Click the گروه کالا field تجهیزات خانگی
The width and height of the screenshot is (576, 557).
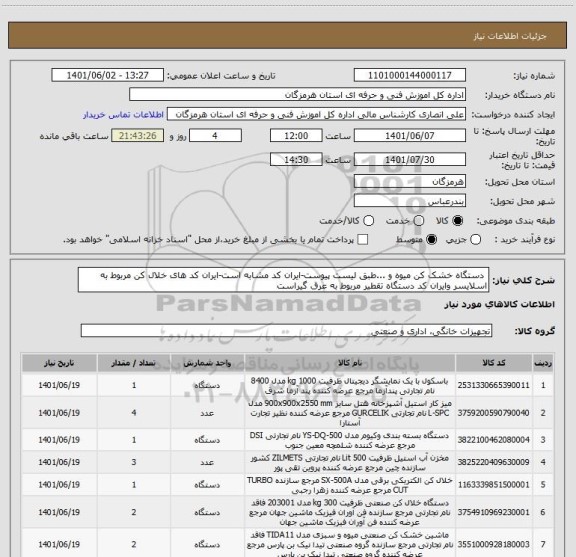pos(286,331)
